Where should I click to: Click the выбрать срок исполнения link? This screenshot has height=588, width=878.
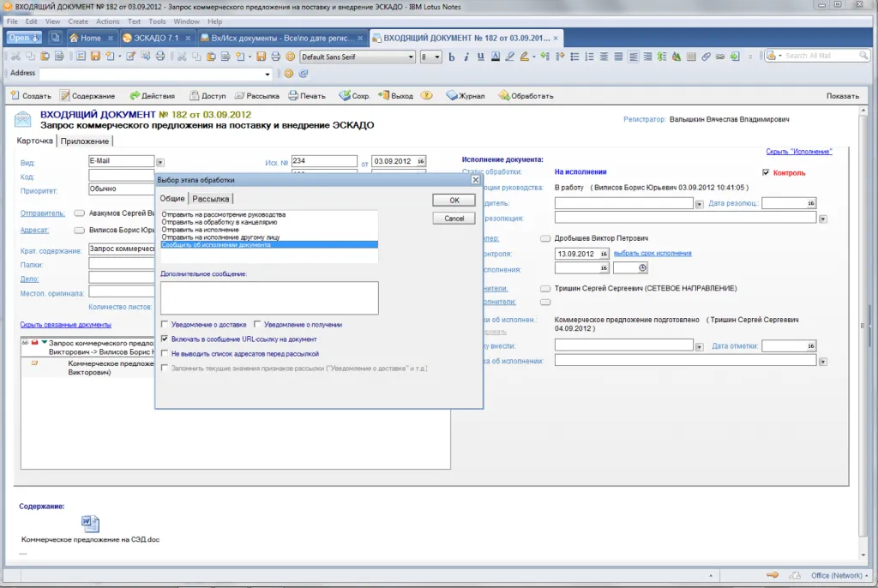652,254
